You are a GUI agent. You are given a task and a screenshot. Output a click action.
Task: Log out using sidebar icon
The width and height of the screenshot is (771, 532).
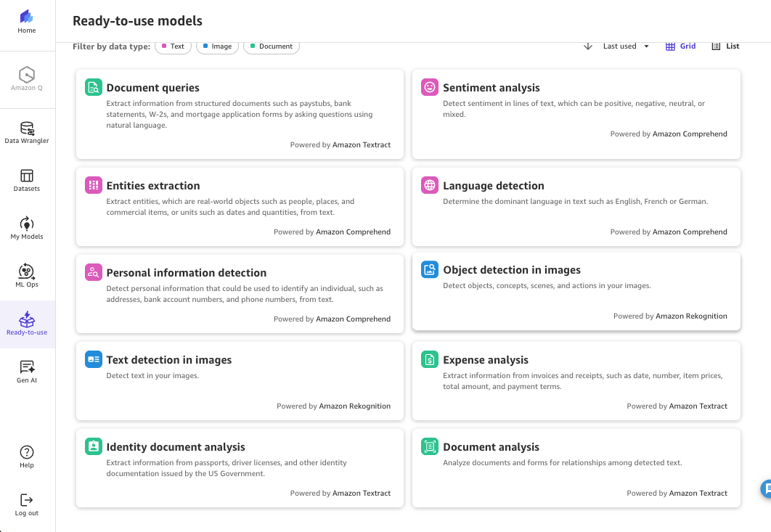pyautogui.click(x=27, y=504)
